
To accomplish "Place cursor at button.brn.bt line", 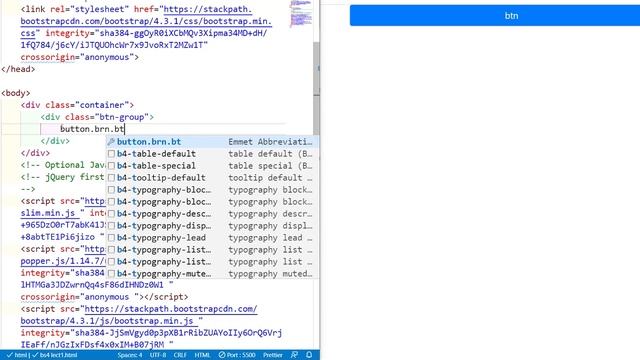I will pos(92,129).
